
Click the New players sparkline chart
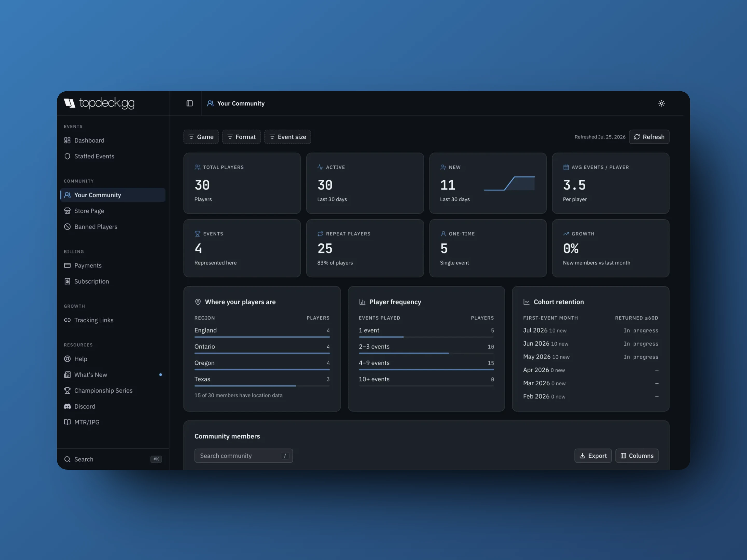pos(509,183)
